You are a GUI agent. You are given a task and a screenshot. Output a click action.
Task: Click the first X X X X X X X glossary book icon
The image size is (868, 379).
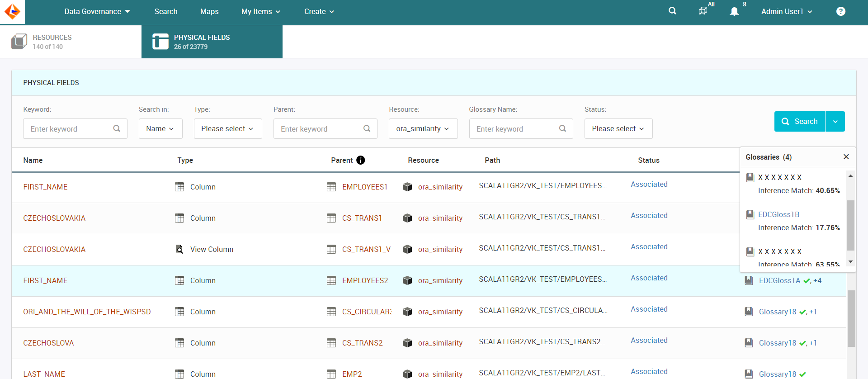pos(750,177)
